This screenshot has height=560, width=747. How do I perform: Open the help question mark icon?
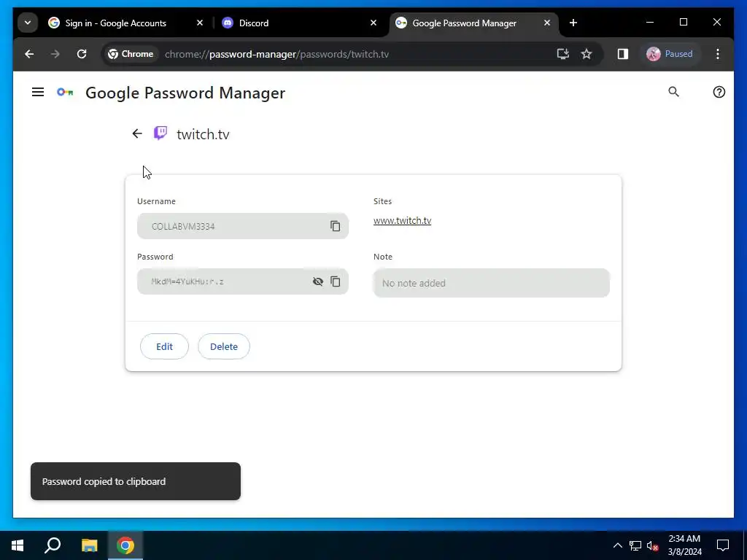pos(719,92)
